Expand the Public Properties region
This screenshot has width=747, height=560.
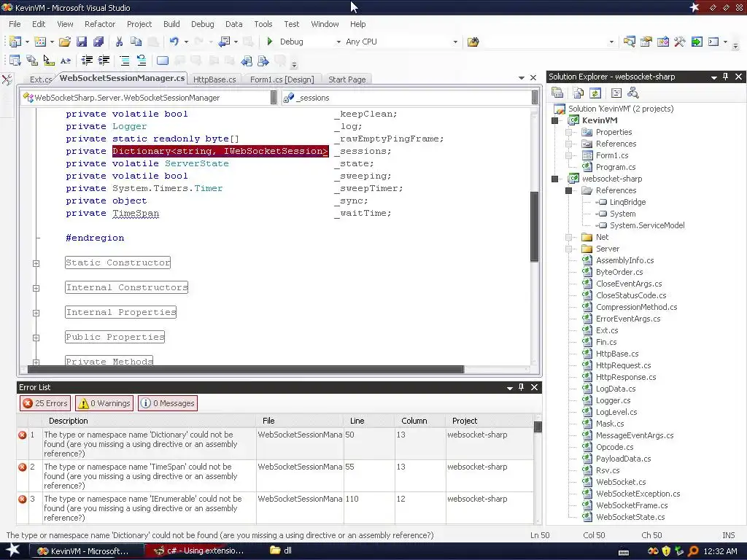[x=36, y=338]
